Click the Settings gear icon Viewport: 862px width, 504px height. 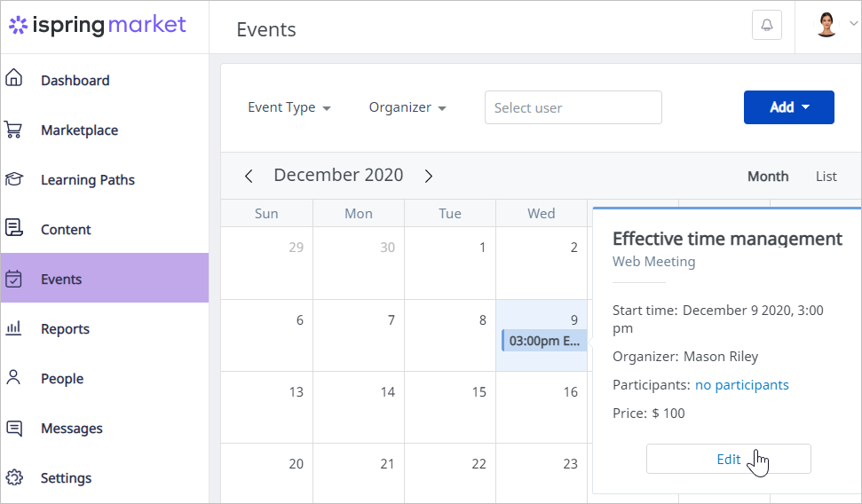pyautogui.click(x=14, y=477)
